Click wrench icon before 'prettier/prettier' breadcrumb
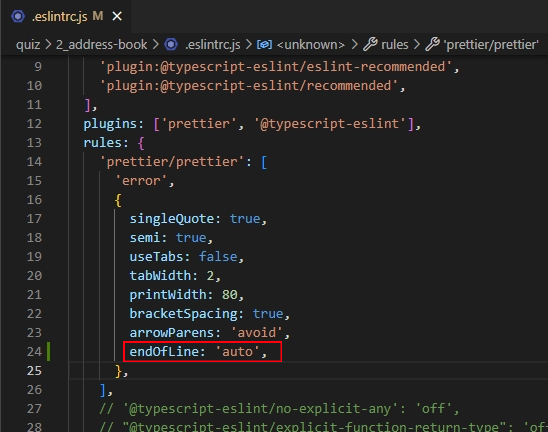The image size is (548, 432). pyautogui.click(x=432, y=44)
